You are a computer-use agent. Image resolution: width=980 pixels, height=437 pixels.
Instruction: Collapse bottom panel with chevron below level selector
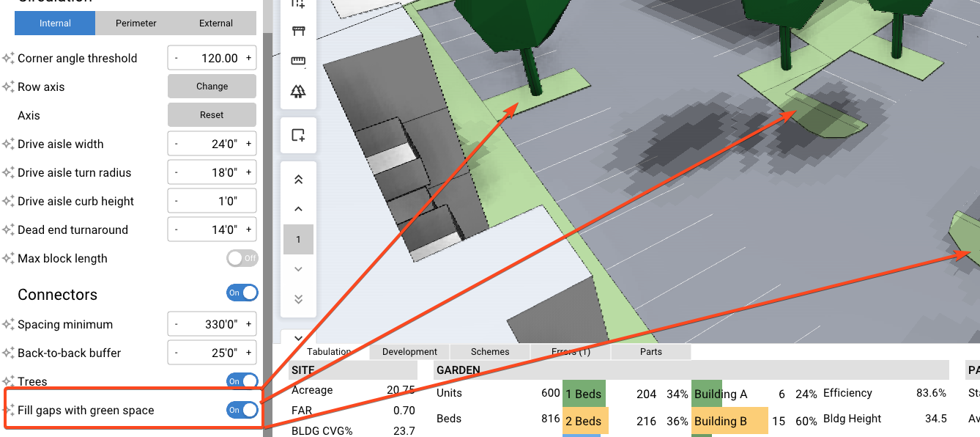click(298, 338)
